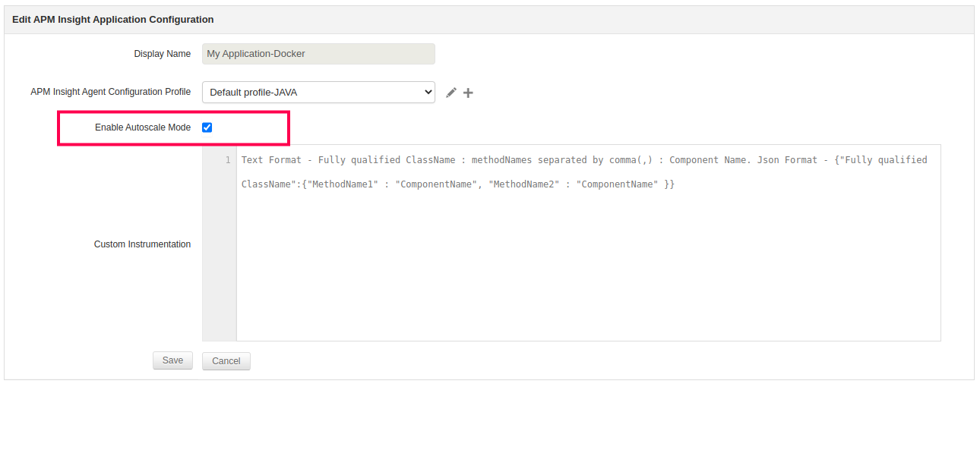The width and height of the screenshot is (980, 450).
Task: Untick the Enable Autoscale Mode checkbox
Action: coord(207,127)
